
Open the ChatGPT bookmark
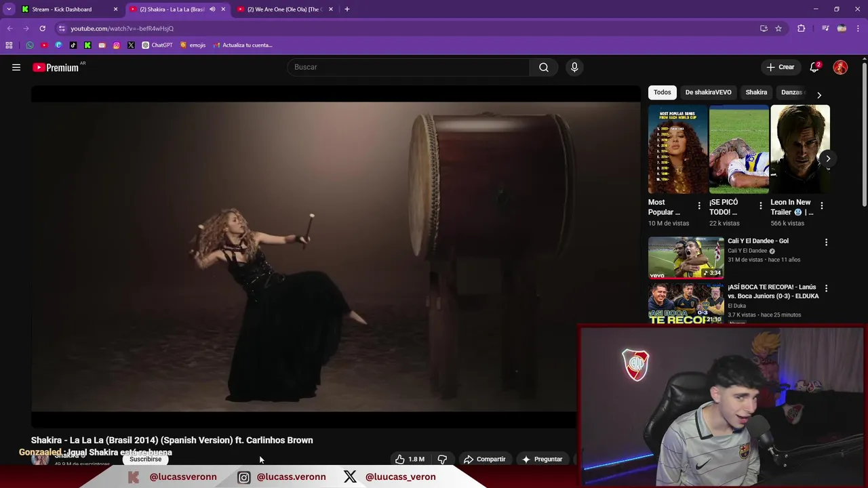click(x=157, y=45)
